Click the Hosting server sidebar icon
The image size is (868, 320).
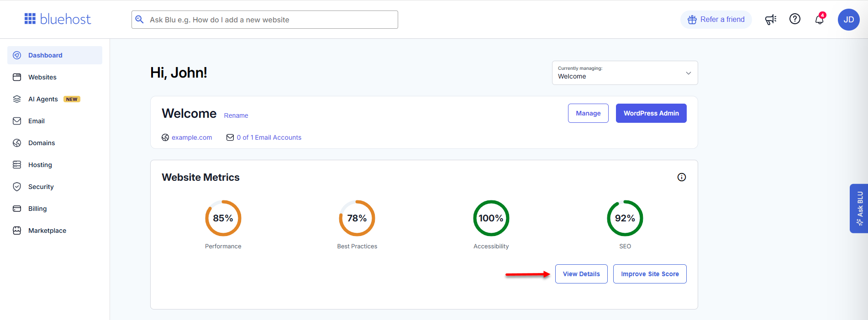point(17,165)
